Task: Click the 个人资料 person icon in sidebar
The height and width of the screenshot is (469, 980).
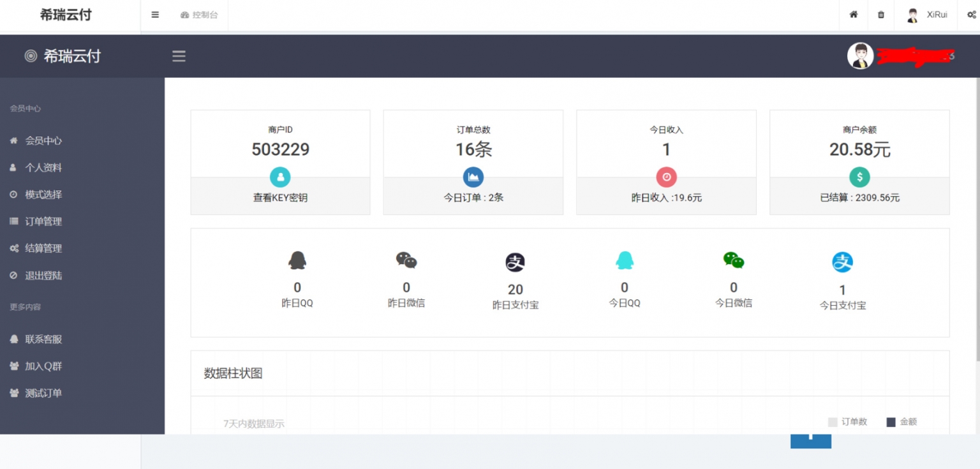Action: click(x=12, y=167)
